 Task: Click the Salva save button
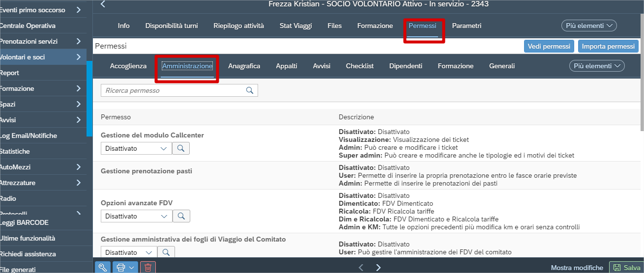[626, 268]
